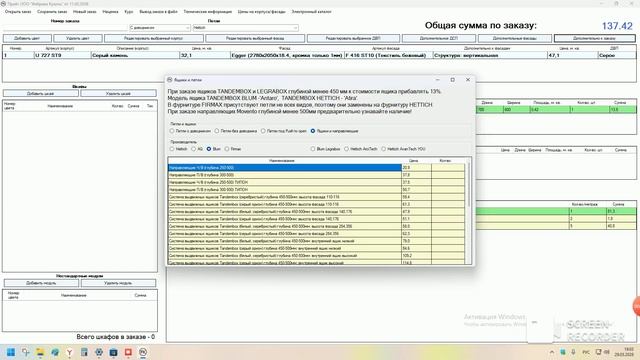Screen dimensions: 640x360
Task: Click 'Удалить цвет' button
Action: 78,38
